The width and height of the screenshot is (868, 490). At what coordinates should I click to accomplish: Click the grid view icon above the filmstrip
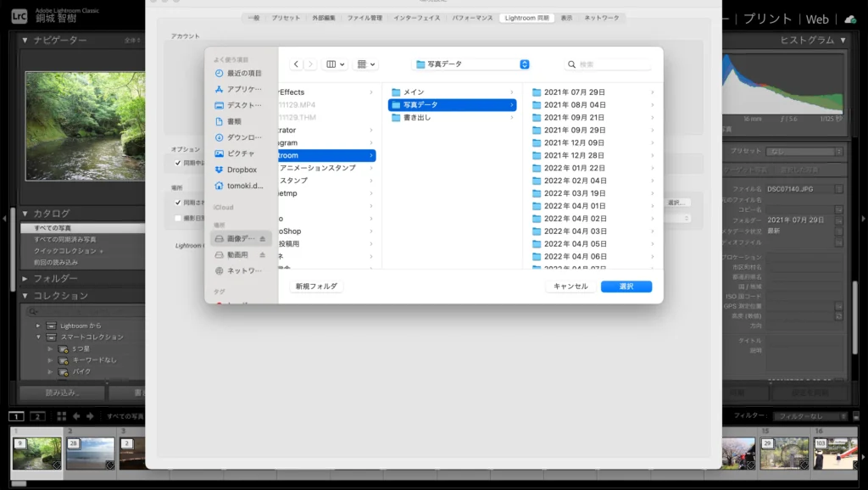click(x=61, y=416)
